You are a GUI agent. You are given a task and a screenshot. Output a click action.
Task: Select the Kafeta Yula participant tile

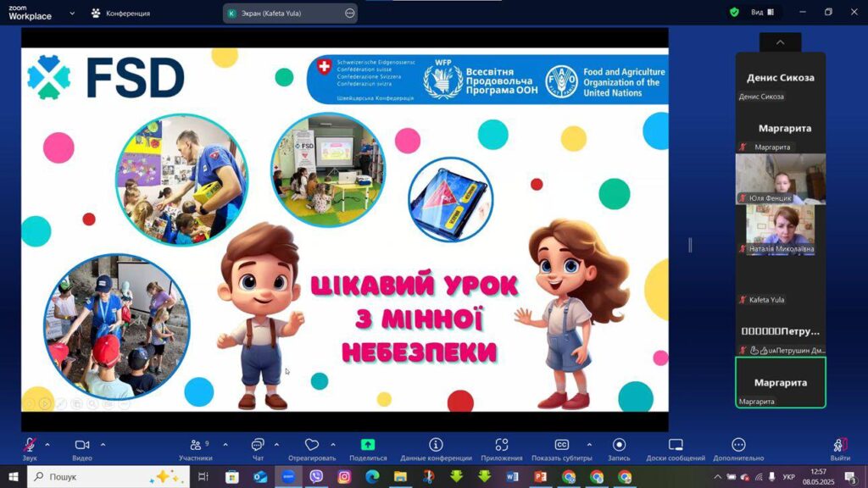tap(781, 281)
